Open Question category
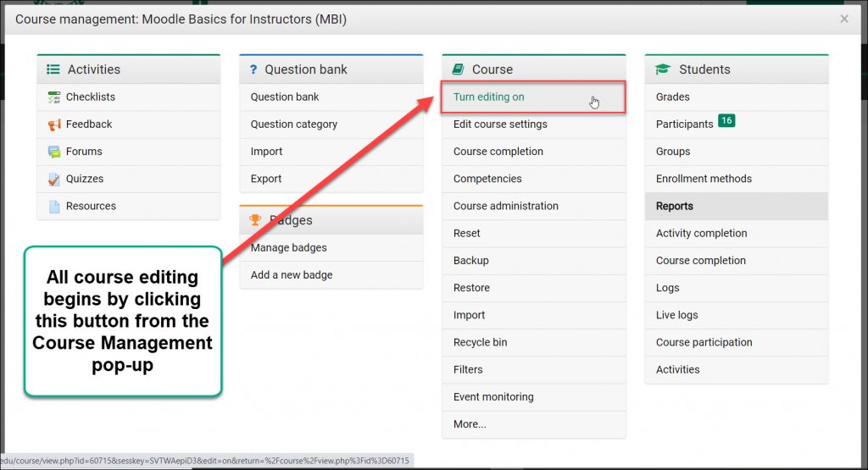868x470 pixels. coord(293,124)
